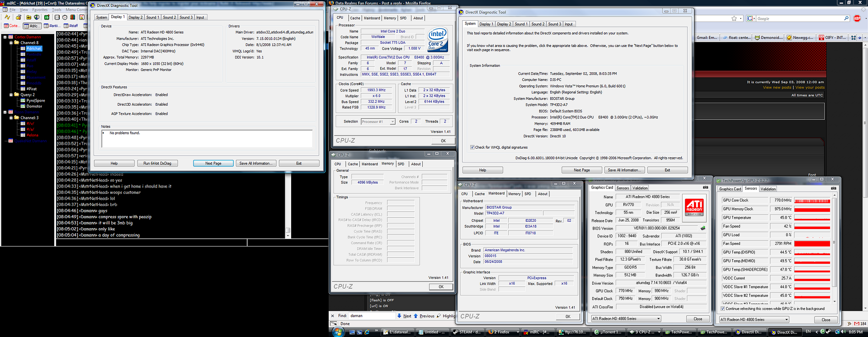Image resolution: width=868 pixels, height=337 pixels.
Task: Click the mIRC timer clock icon
Action: (65, 18)
